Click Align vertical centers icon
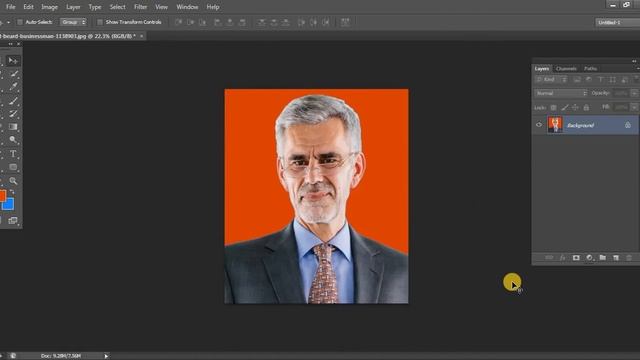 pyautogui.click(x=190, y=22)
